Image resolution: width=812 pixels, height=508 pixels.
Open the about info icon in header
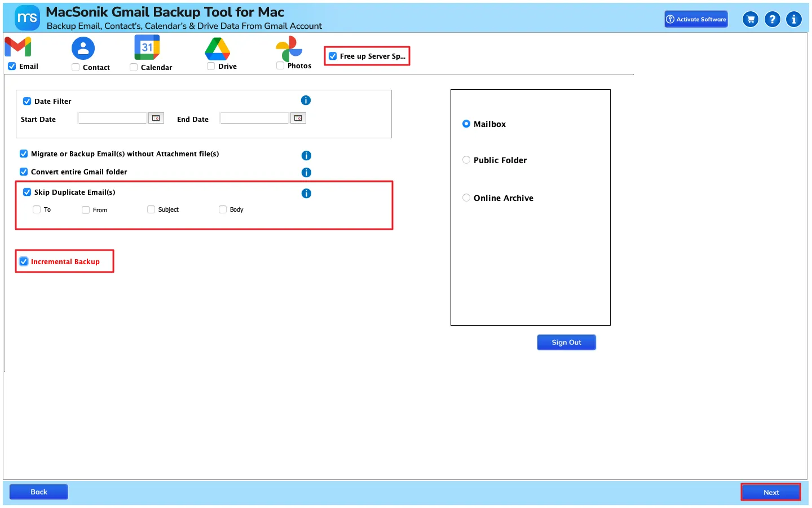click(x=794, y=19)
